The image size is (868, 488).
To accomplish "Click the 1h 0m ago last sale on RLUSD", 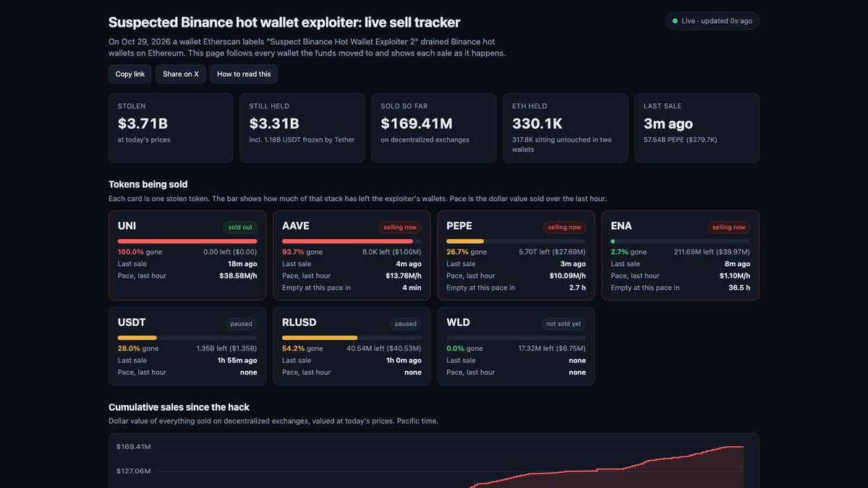I will click(404, 360).
